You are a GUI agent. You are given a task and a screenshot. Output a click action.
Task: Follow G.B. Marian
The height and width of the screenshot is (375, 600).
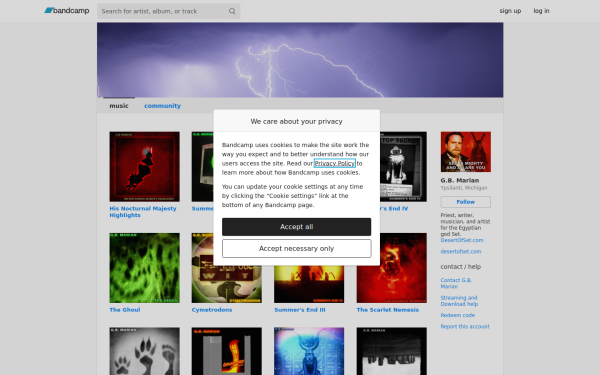pyautogui.click(x=466, y=202)
